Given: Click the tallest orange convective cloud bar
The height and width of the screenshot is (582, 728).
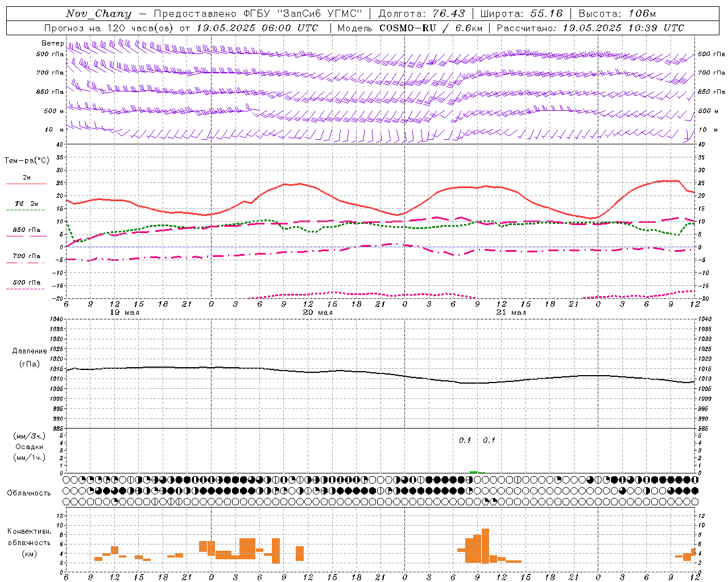Looking at the screenshot, I should coord(485,546).
